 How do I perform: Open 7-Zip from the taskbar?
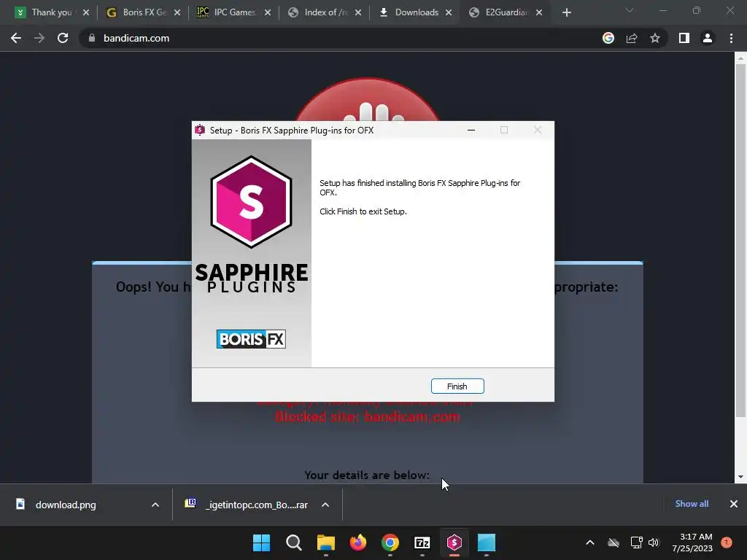point(422,542)
